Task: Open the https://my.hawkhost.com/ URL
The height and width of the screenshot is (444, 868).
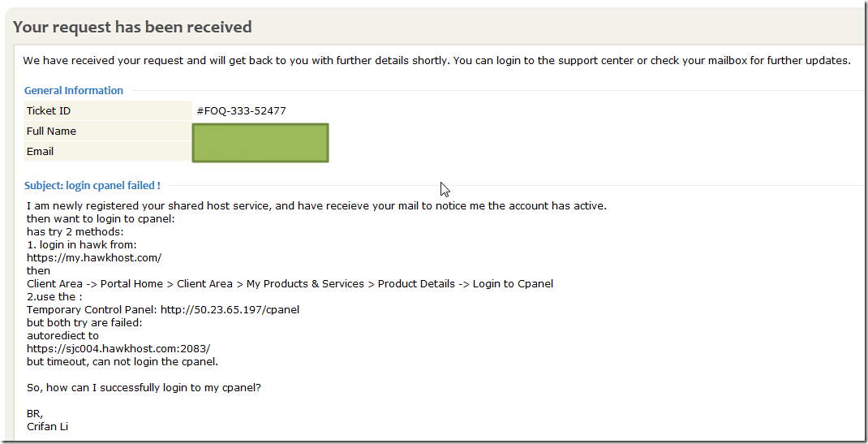Action: (x=94, y=257)
